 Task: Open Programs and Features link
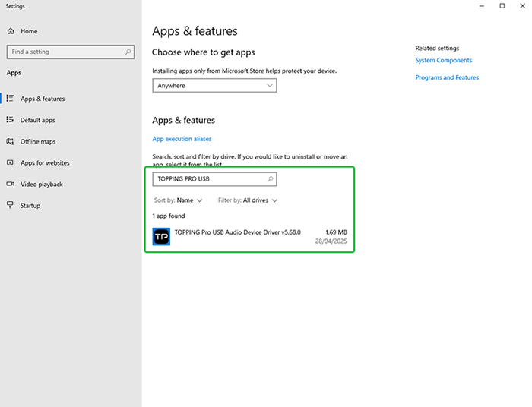point(447,77)
